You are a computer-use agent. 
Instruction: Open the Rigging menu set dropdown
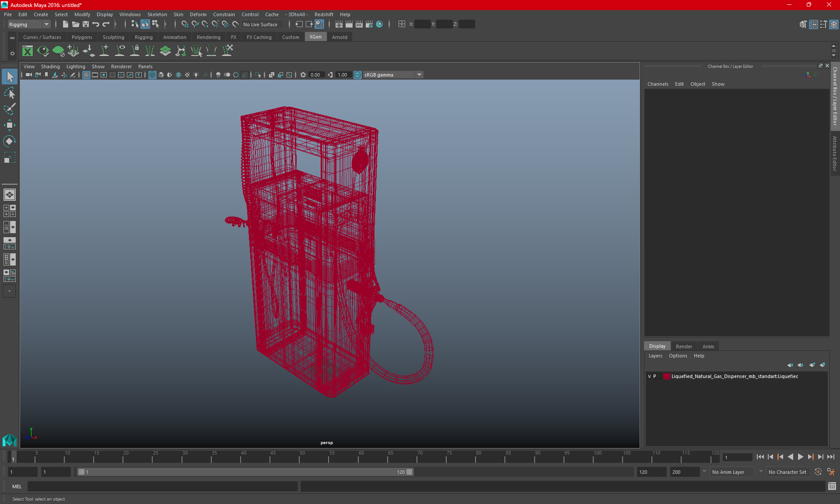click(29, 24)
